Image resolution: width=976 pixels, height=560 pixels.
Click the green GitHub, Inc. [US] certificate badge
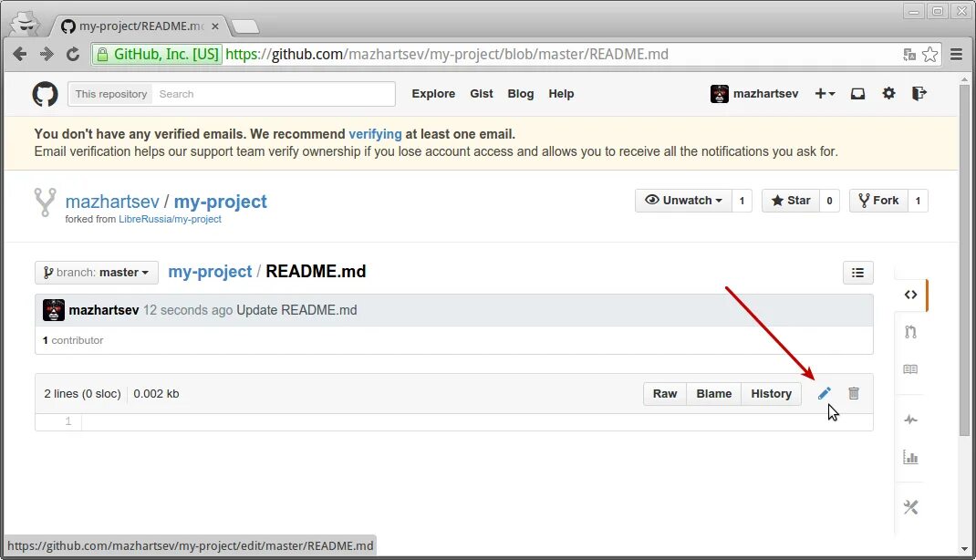[x=157, y=54]
